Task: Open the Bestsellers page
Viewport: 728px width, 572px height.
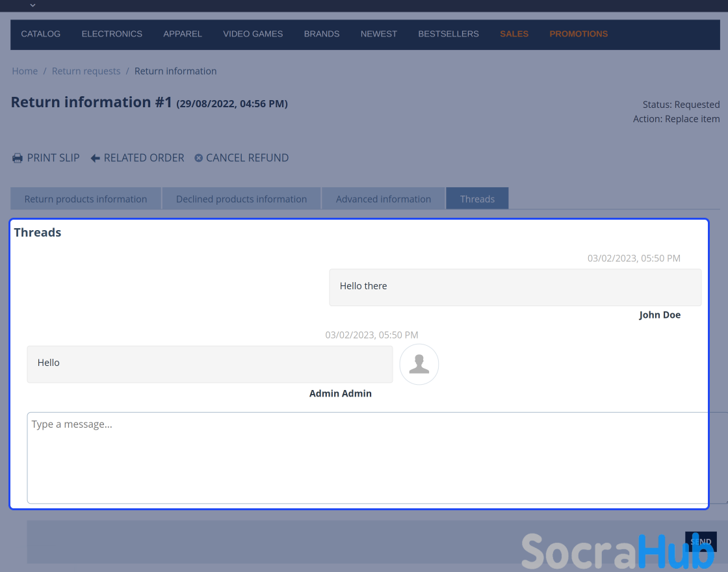Action: [x=448, y=34]
